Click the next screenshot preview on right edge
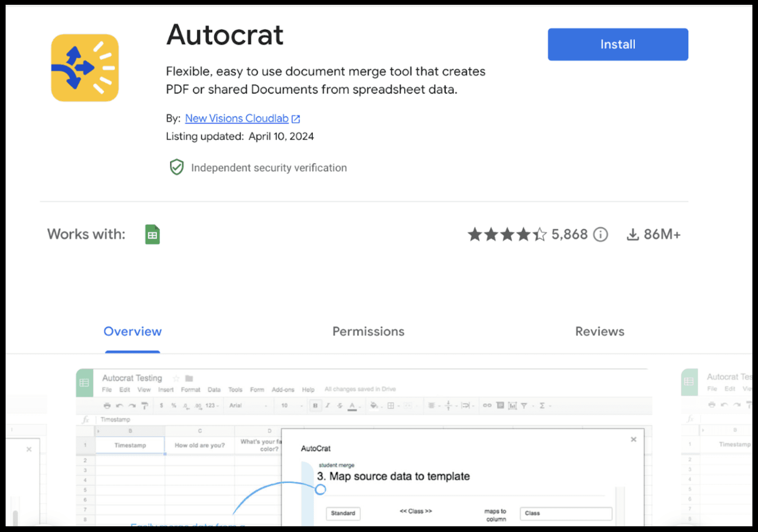The width and height of the screenshot is (758, 532). 717,447
